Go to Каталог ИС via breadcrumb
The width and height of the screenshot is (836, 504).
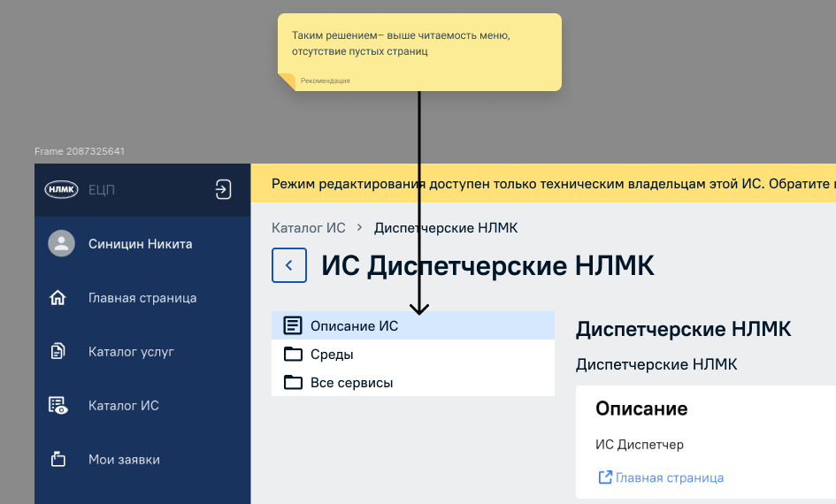click(308, 228)
